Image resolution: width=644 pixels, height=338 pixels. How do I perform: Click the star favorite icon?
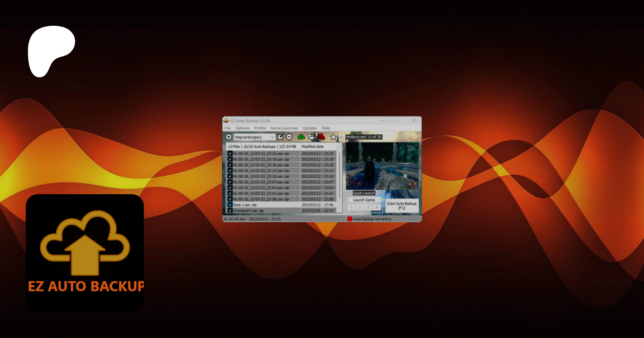coord(333,137)
